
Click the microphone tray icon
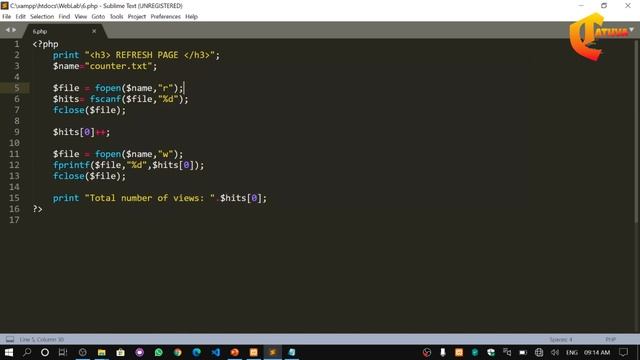[x=443, y=352]
